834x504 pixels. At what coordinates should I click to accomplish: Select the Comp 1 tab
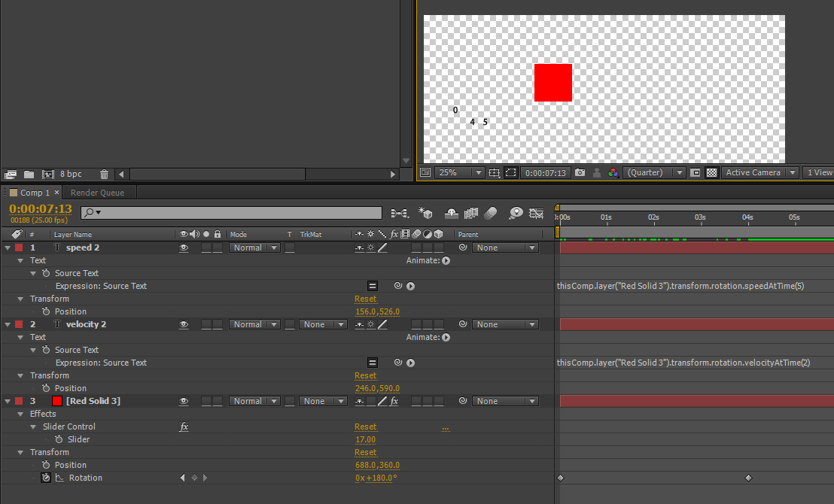pos(35,193)
